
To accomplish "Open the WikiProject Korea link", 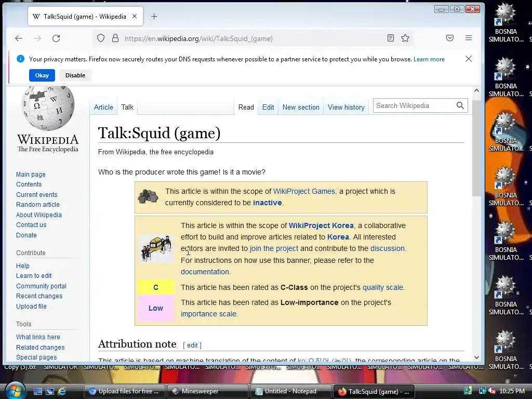I will 321,225.
